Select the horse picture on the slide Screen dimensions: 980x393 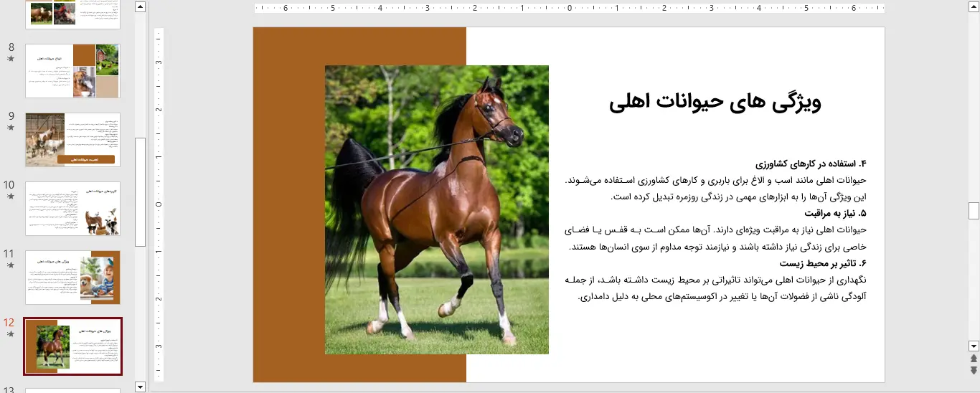click(x=436, y=209)
